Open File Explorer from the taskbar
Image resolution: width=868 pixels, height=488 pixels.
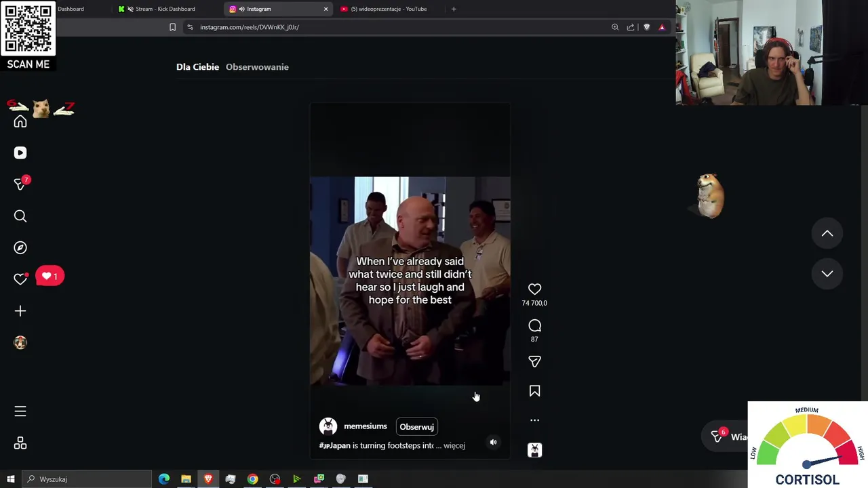(x=186, y=479)
